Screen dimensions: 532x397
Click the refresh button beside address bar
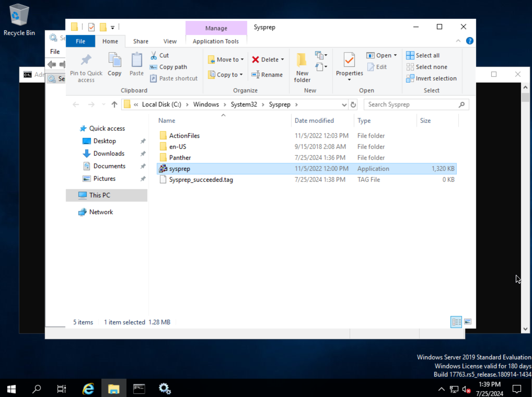pos(353,105)
